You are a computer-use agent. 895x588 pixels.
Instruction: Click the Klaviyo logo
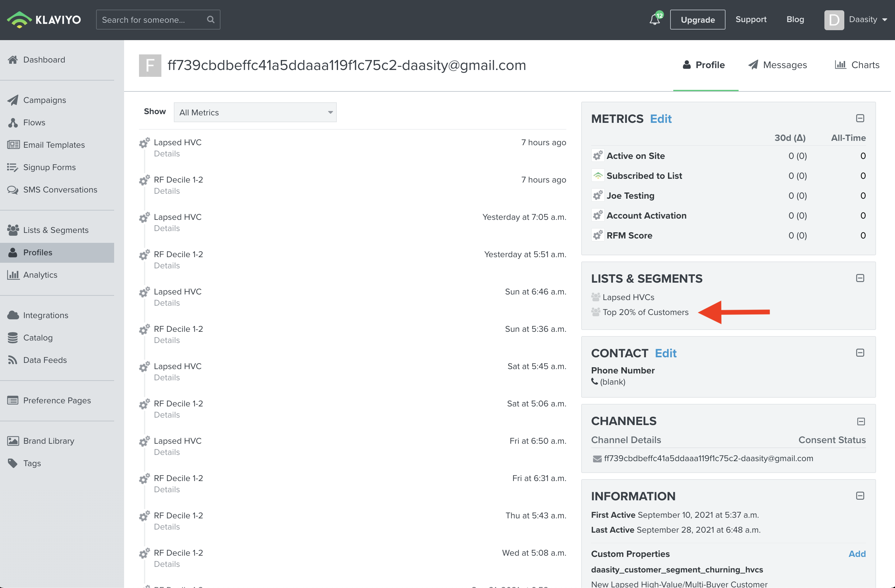(44, 20)
